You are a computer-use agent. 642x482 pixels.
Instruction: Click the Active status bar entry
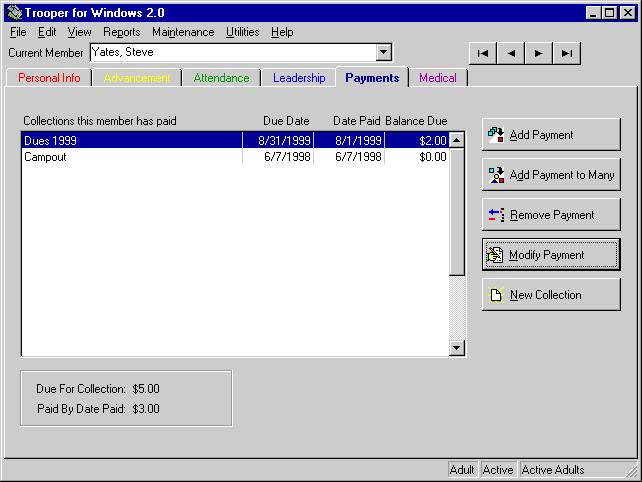(498, 470)
